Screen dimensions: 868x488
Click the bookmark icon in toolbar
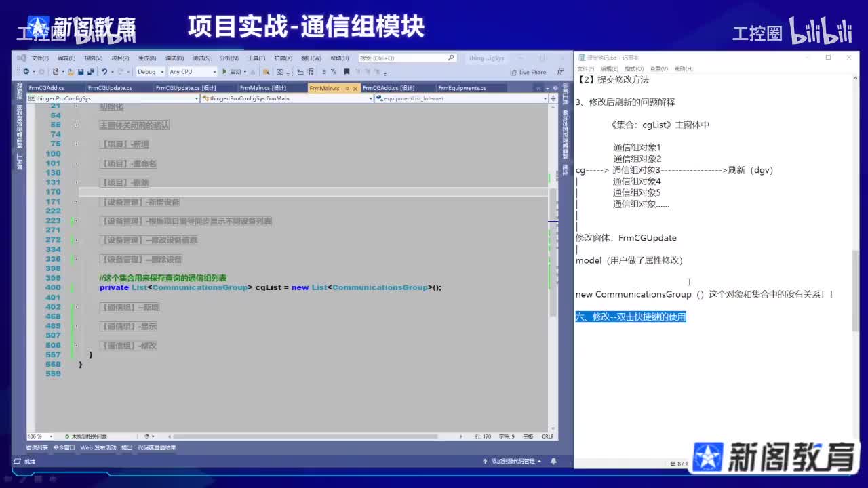347,72
